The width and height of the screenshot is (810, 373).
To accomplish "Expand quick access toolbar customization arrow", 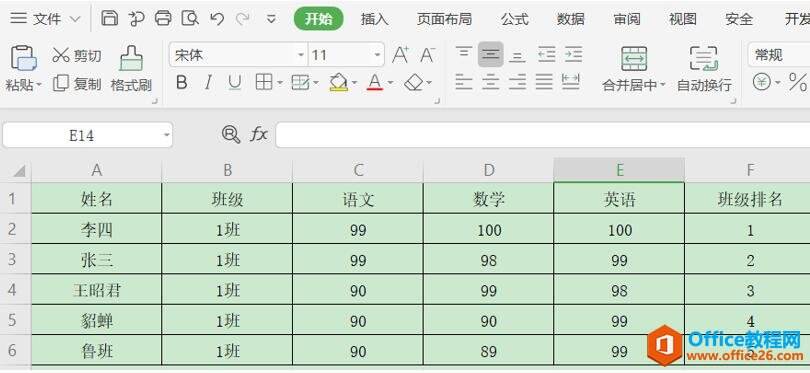I will point(271,20).
